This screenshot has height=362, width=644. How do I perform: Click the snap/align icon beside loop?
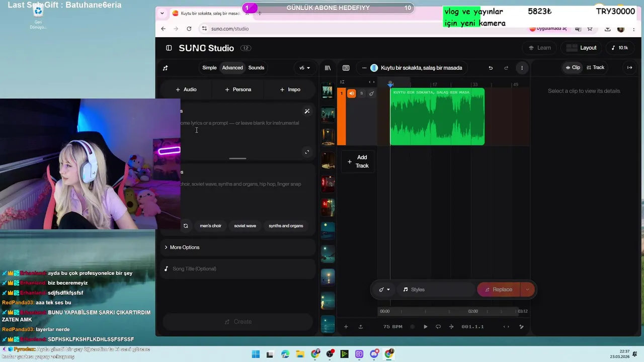pos(451,327)
